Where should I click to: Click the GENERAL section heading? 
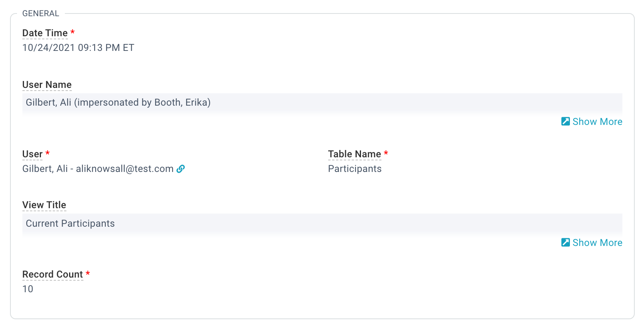[x=41, y=13]
